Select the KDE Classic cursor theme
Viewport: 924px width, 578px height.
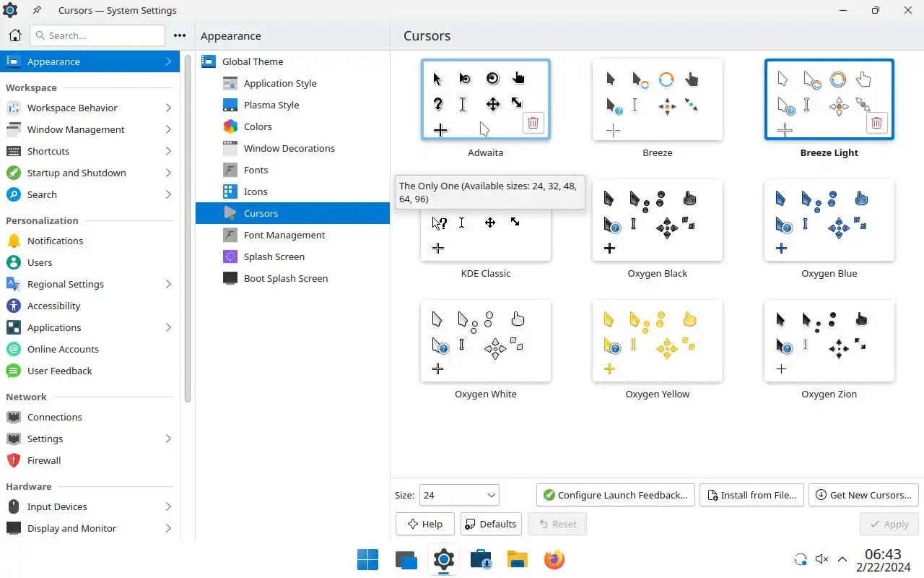pyautogui.click(x=486, y=235)
